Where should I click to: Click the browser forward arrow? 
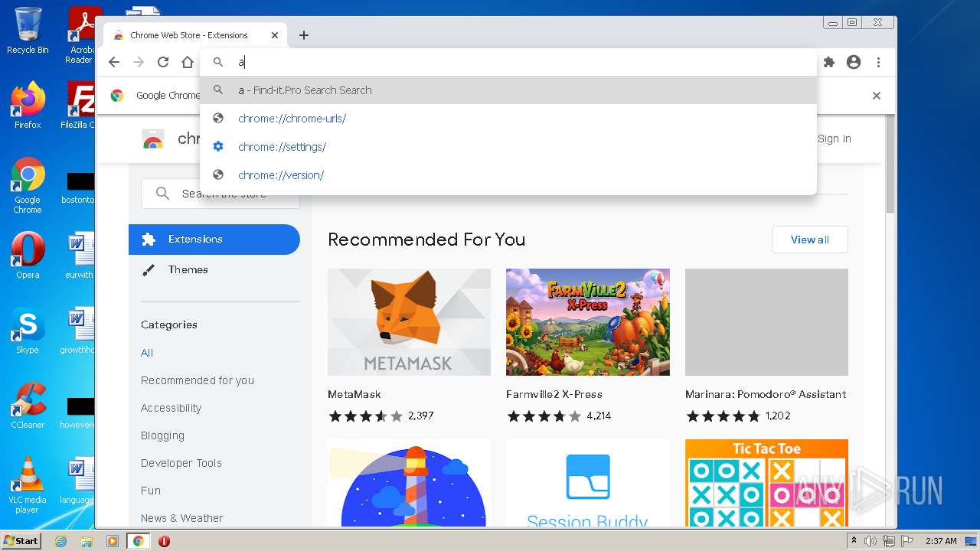coord(139,63)
